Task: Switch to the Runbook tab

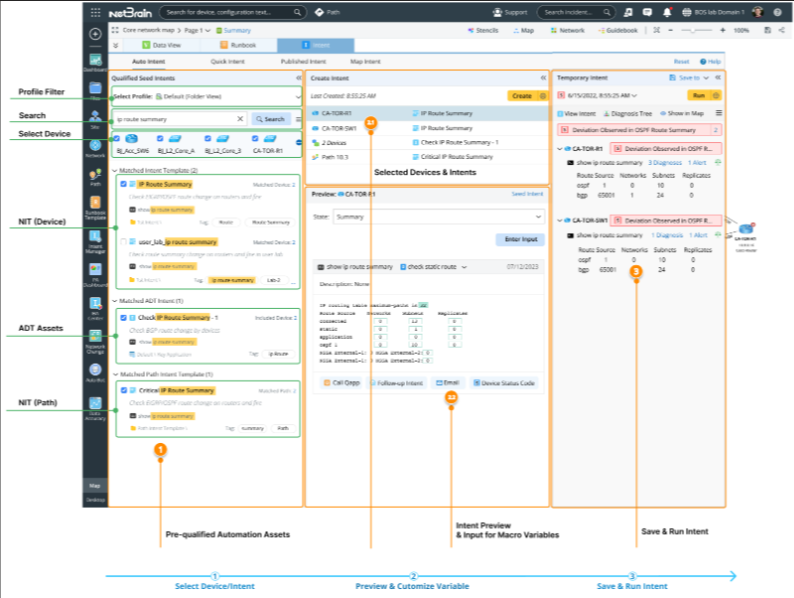Action: 238,45
